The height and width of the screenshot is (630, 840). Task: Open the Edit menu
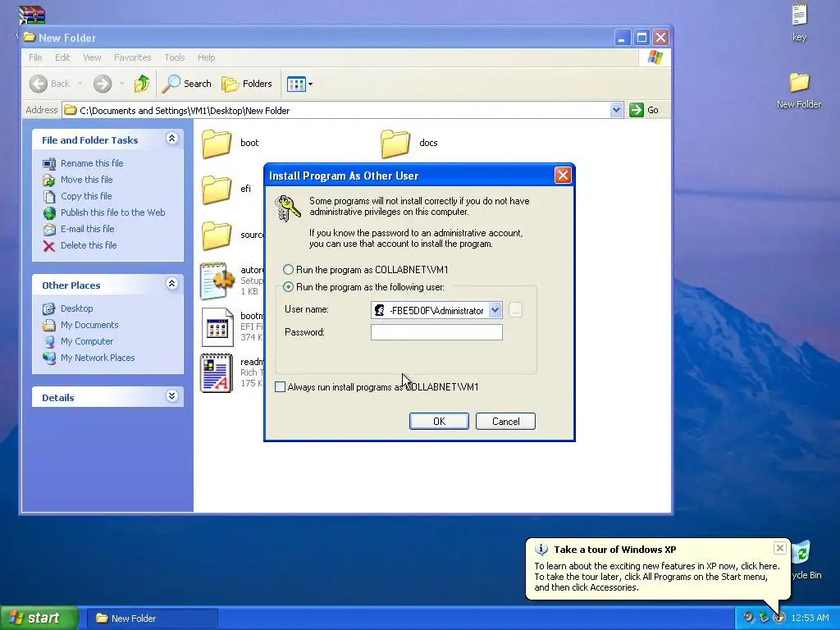62,57
